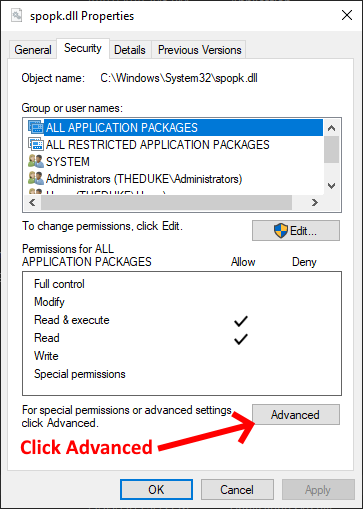363x509 pixels.
Task: Click the left arrow of horizontal scrollbar
Action: 32,202
